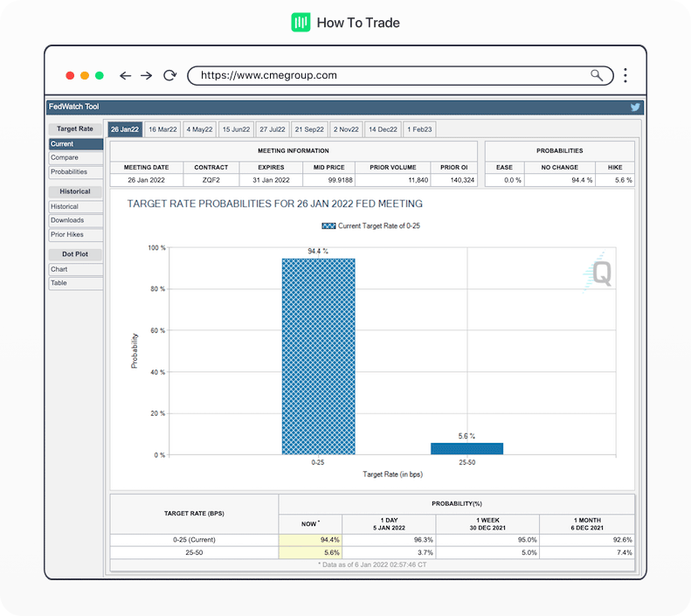The image size is (691, 616).
Task: Click the HIKE column header
Action: [615, 168]
